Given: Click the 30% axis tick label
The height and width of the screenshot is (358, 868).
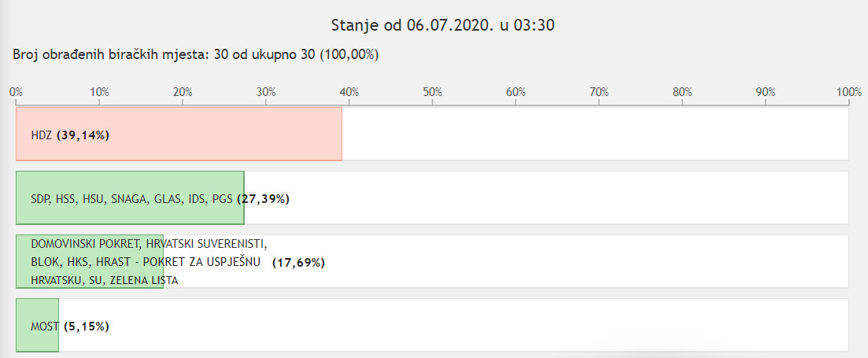Looking at the screenshot, I should pyautogui.click(x=266, y=92).
